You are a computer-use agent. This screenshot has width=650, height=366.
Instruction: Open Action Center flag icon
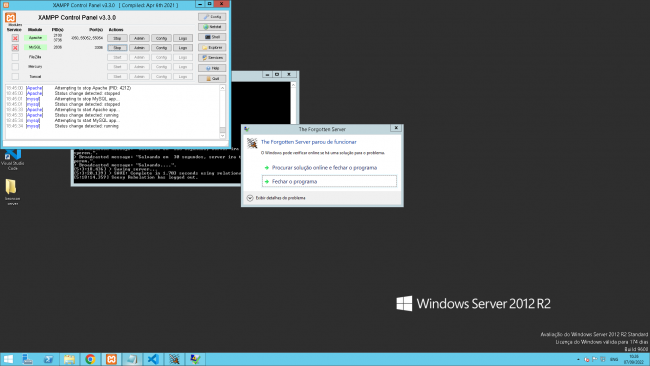point(594,359)
